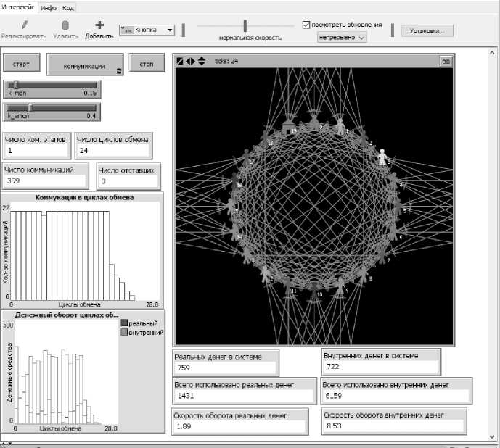The image size is (500, 448).
Task: Select person agent number 5
Action: 398,206
